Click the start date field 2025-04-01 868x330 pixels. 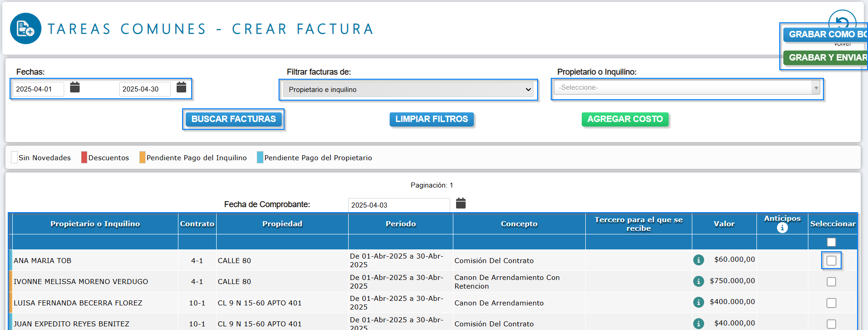pos(38,89)
